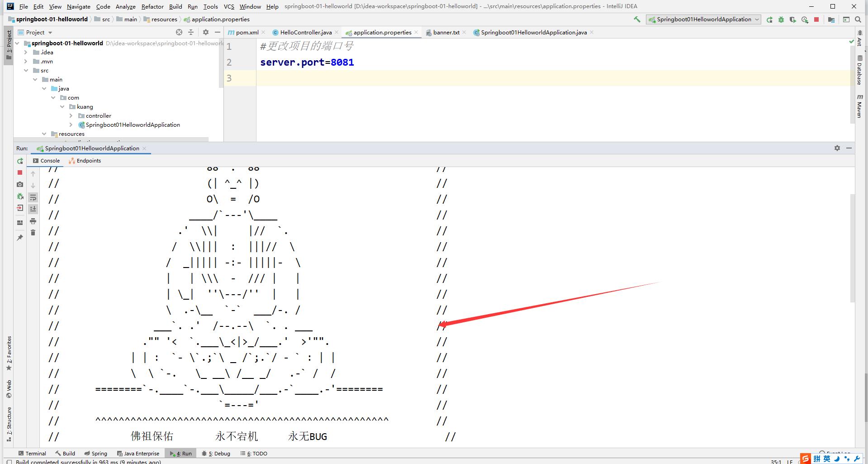This screenshot has height=464, width=868.
Task: Click the Print console output icon
Action: pos(33,221)
